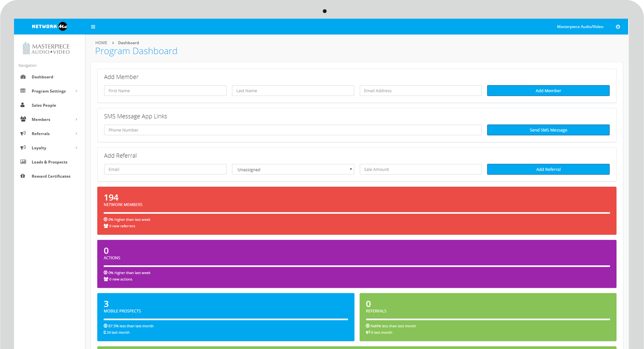Expand the Program Settings submenu arrow

pos(76,91)
